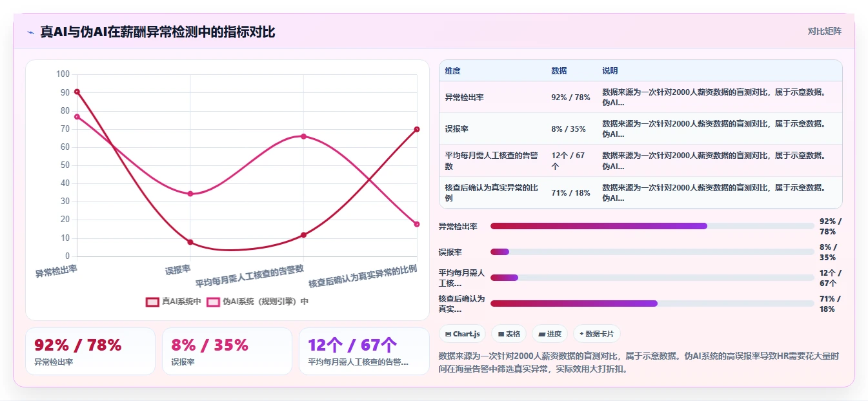This screenshot has width=868, height=401.
Task: Click 真AI point for 核查后确认为真实异常的比例
Action: (417, 129)
